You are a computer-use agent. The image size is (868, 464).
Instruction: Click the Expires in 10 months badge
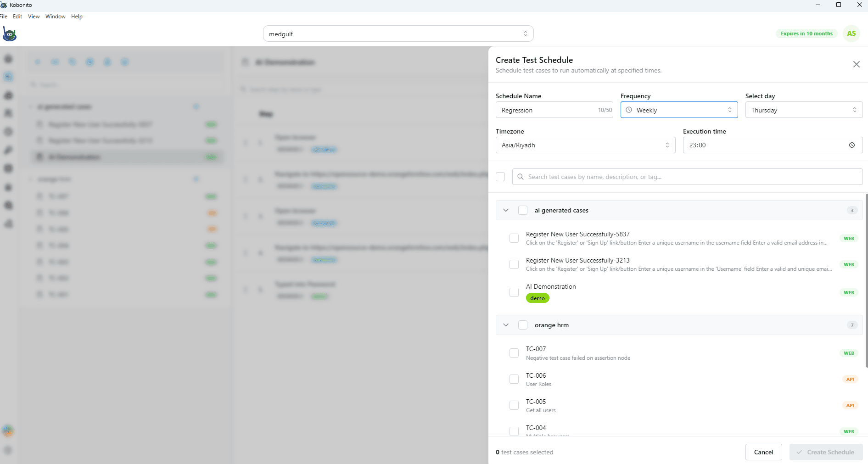806,34
